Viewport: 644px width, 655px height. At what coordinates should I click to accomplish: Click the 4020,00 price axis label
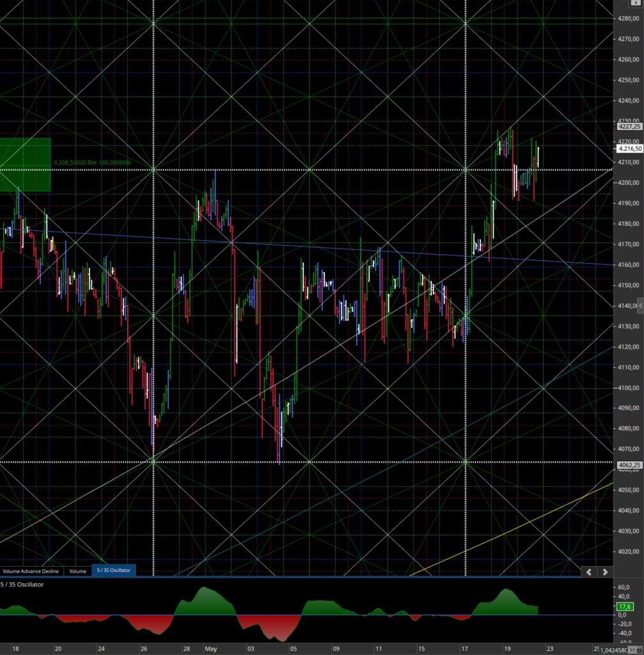pyautogui.click(x=629, y=551)
